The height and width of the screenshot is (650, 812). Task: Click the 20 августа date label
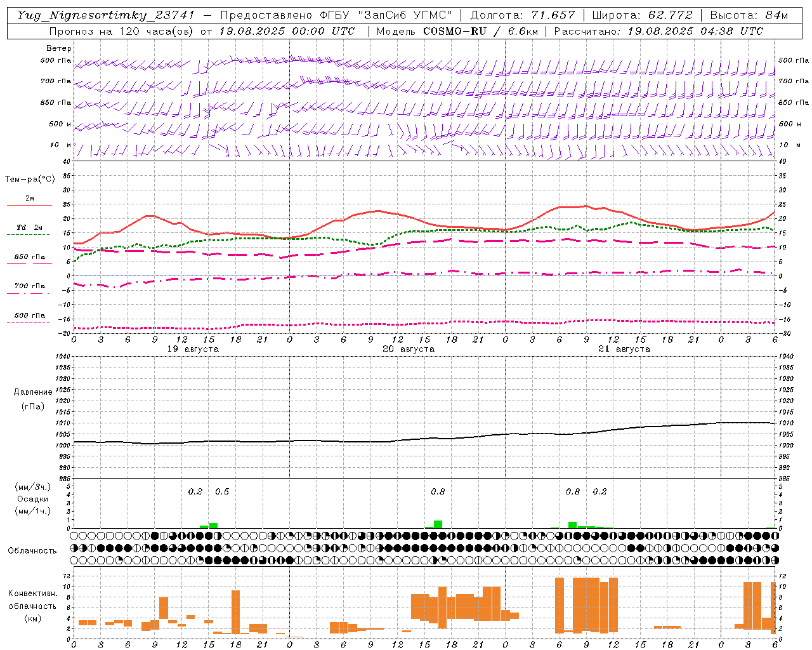pos(409,349)
